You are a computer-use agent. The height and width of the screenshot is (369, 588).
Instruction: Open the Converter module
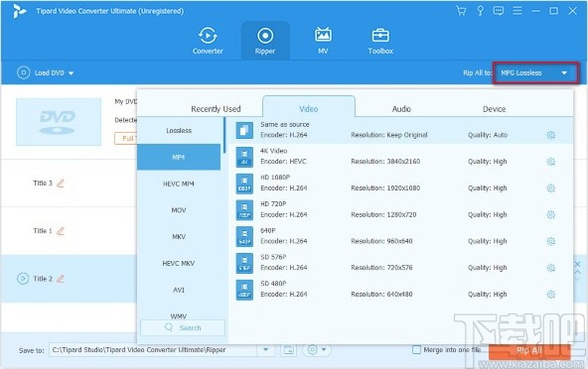[x=208, y=41]
